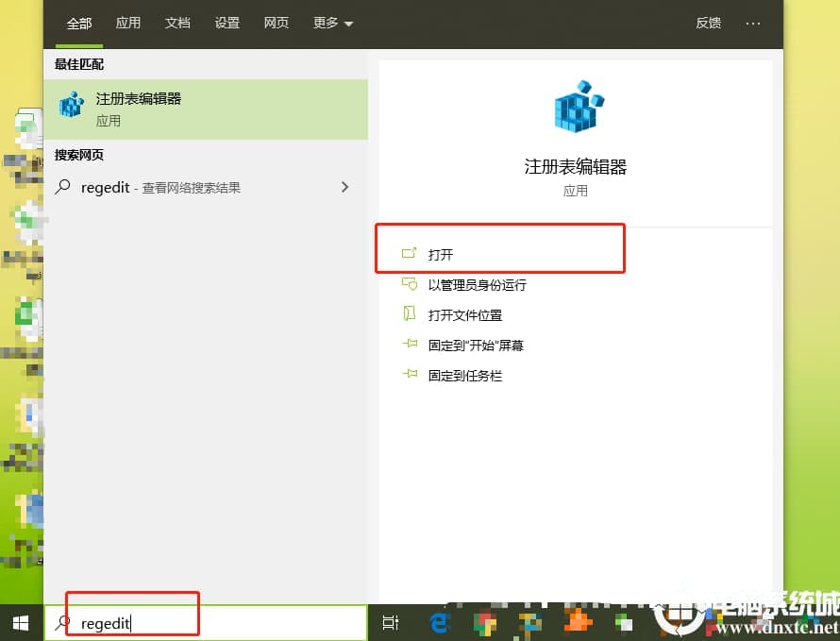This screenshot has width=840, height=641.
Task: Click the pin icon beside 固定到任务栏
Action: coord(410,374)
